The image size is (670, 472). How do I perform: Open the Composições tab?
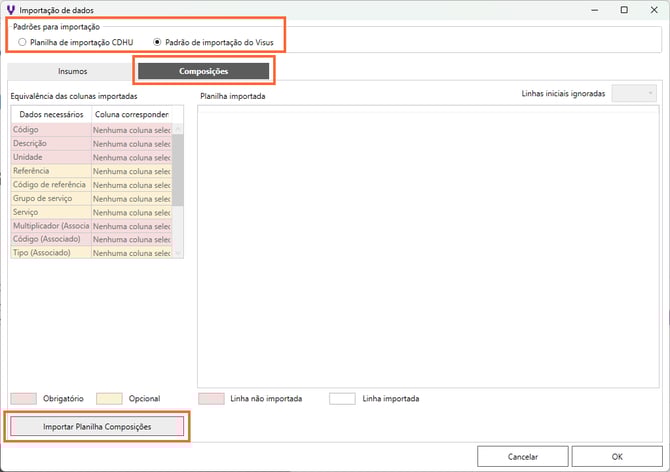203,72
